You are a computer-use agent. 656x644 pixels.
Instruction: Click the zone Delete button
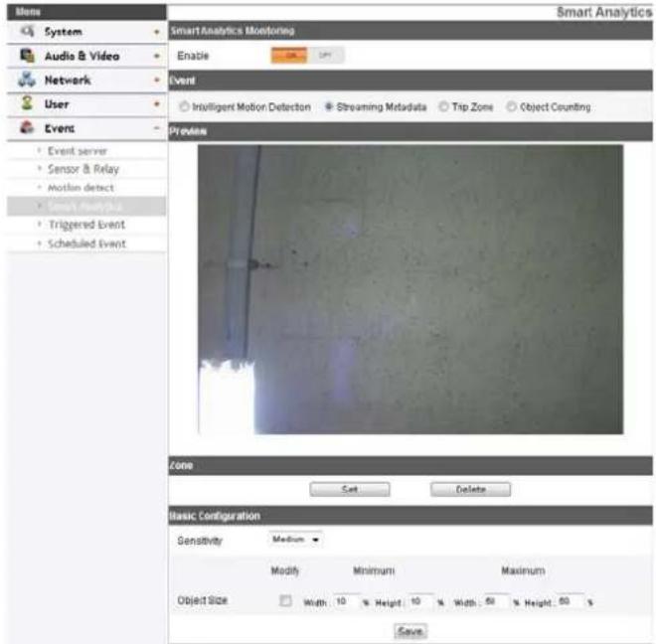pos(471,489)
